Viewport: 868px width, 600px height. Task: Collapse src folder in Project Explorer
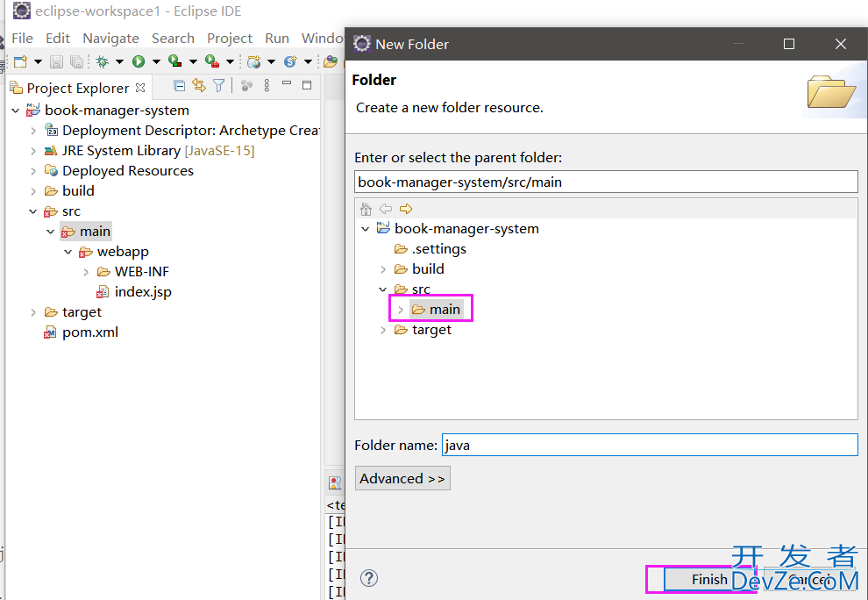(x=33, y=211)
